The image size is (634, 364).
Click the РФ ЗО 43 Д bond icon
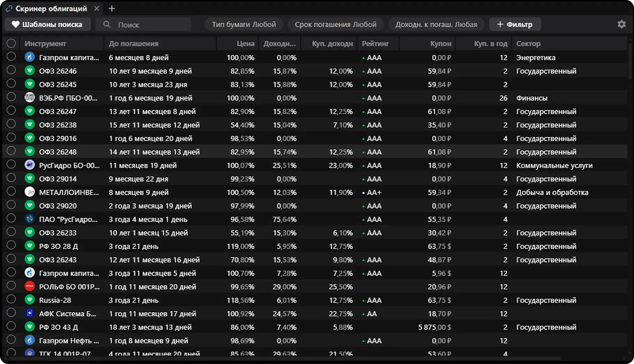tap(30, 327)
